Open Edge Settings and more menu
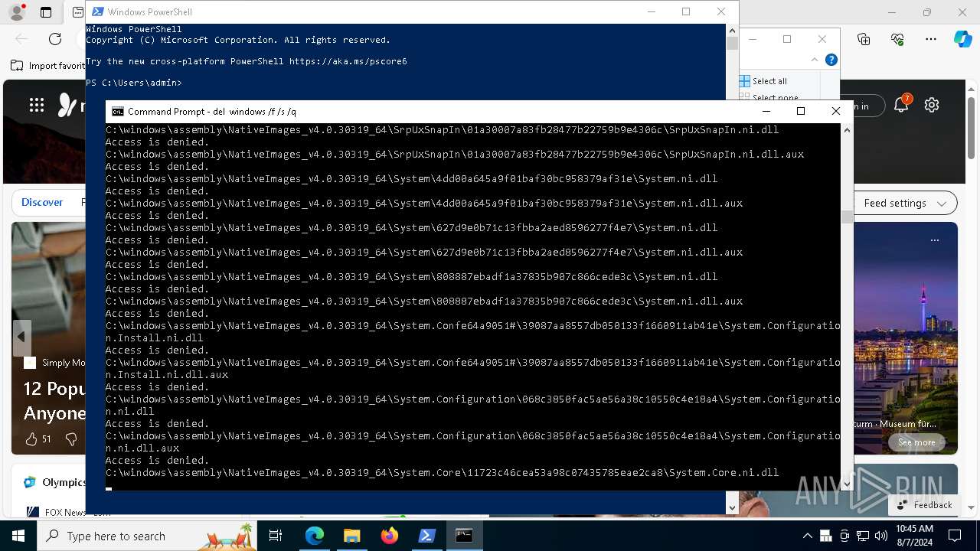 pos(931,39)
